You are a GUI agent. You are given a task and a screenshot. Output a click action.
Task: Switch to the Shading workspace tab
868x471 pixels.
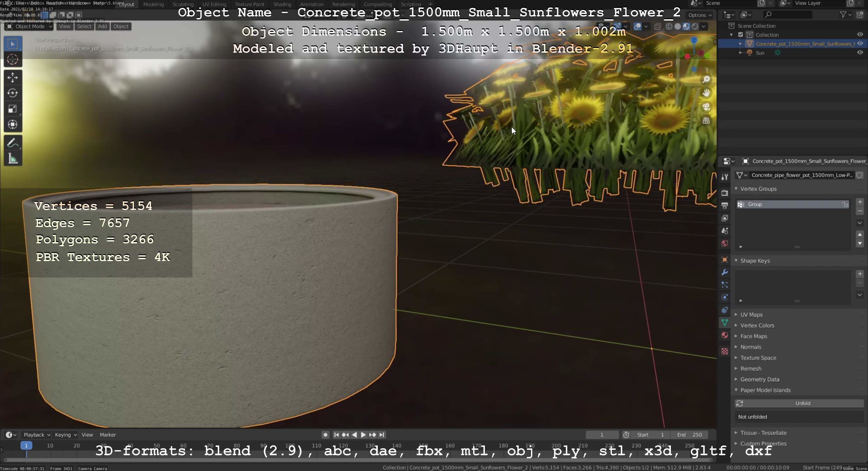pos(282,4)
